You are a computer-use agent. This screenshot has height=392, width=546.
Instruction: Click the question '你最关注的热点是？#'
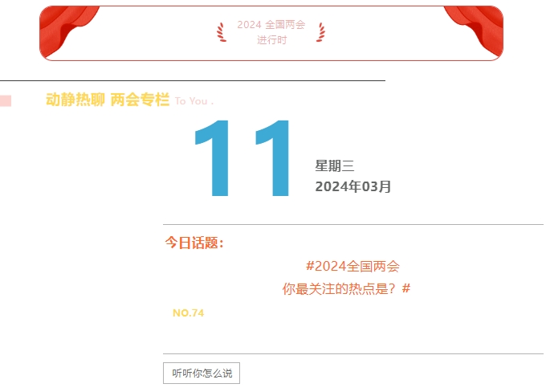[x=346, y=288]
